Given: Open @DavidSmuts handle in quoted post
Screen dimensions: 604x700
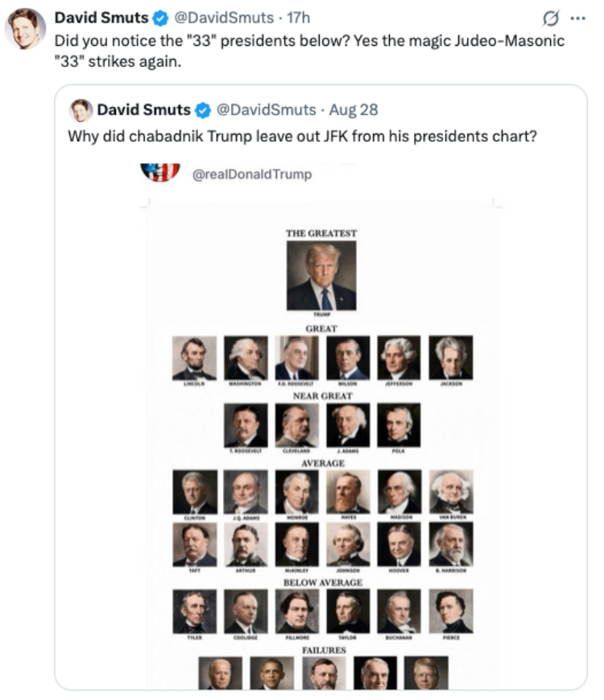Looking at the screenshot, I should [x=266, y=110].
